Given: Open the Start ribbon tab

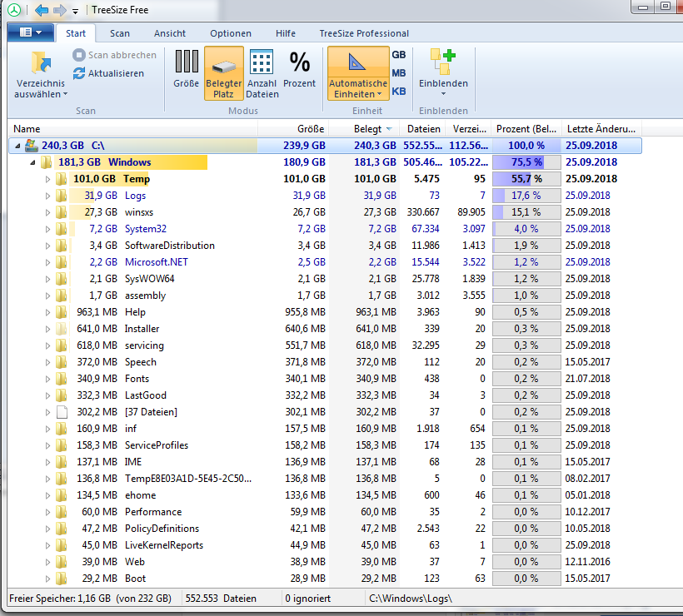Looking at the screenshot, I should point(76,33).
